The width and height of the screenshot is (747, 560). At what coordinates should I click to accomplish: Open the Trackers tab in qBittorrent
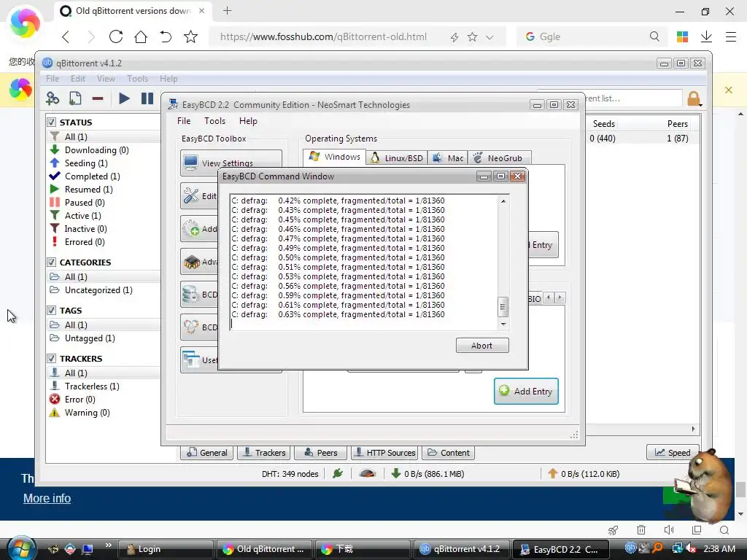(264, 452)
